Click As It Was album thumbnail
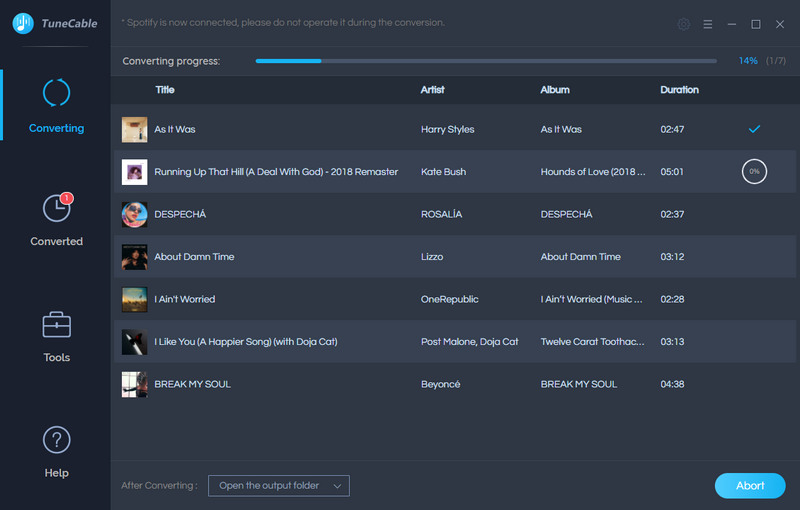The width and height of the screenshot is (800, 510). click(135, 130)
